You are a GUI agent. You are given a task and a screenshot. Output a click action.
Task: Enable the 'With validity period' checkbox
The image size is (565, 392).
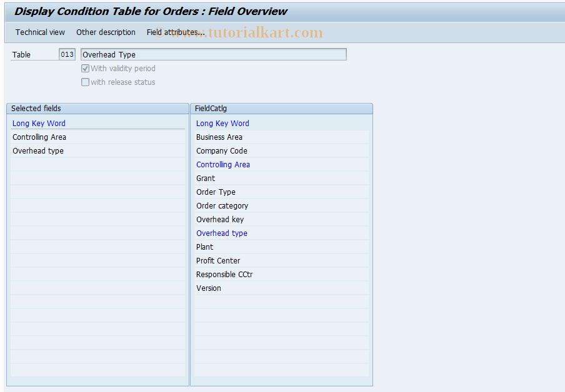pyautogui.click(x=85, y=69)
